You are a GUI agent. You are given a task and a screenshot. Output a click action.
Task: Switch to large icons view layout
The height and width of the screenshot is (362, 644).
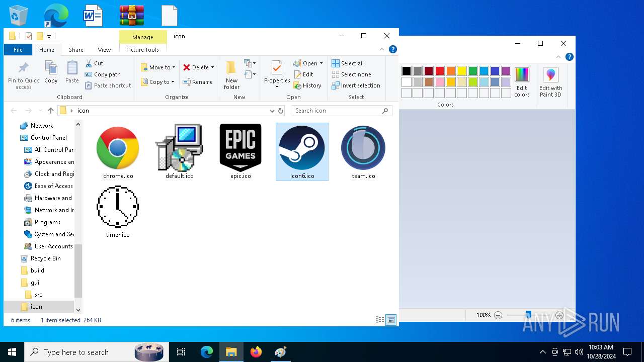[x=391, y=320]
